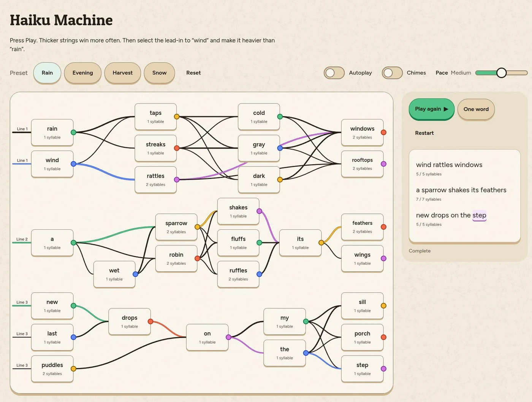Click the Reset button
This screenshot has height=402, width=532.
pos(193,73)
